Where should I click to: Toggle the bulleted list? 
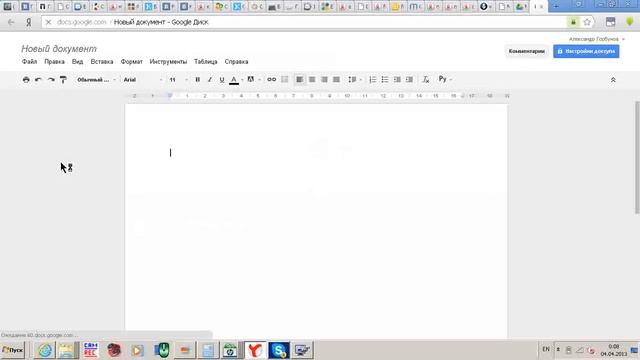tap(385, 80)
